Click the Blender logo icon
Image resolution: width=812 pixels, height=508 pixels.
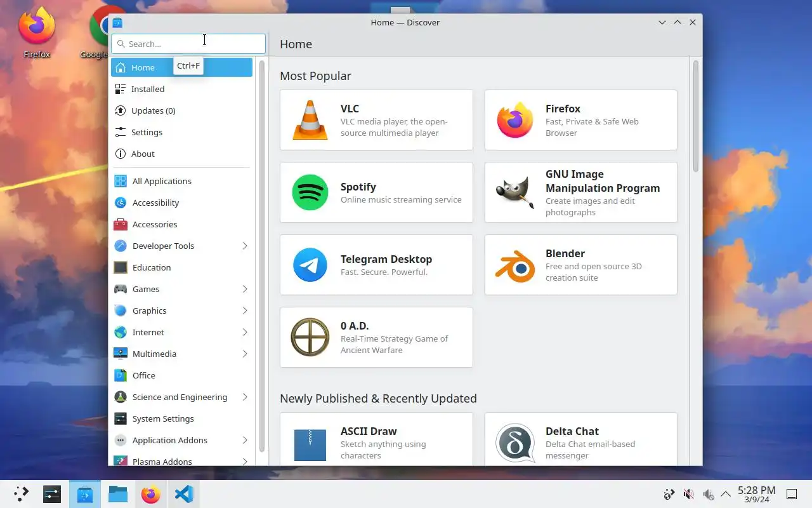pyautogui.click(x=515, y=265)
